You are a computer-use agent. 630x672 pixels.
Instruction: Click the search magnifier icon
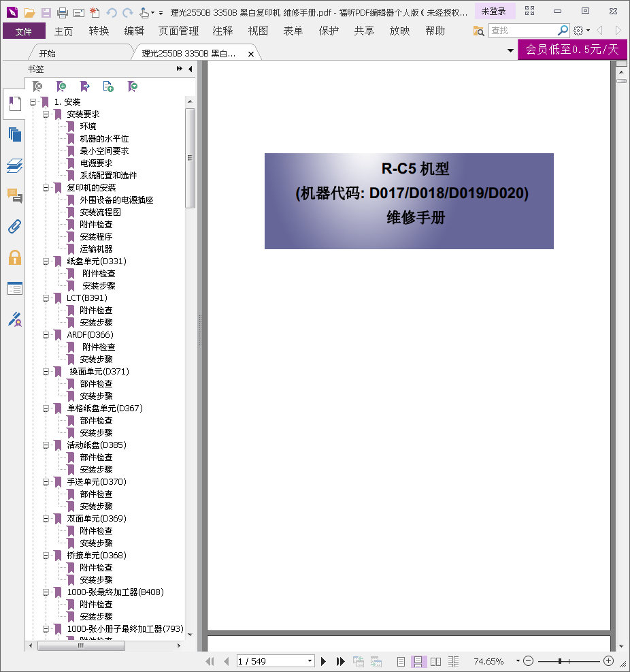[x=563, y=31]
